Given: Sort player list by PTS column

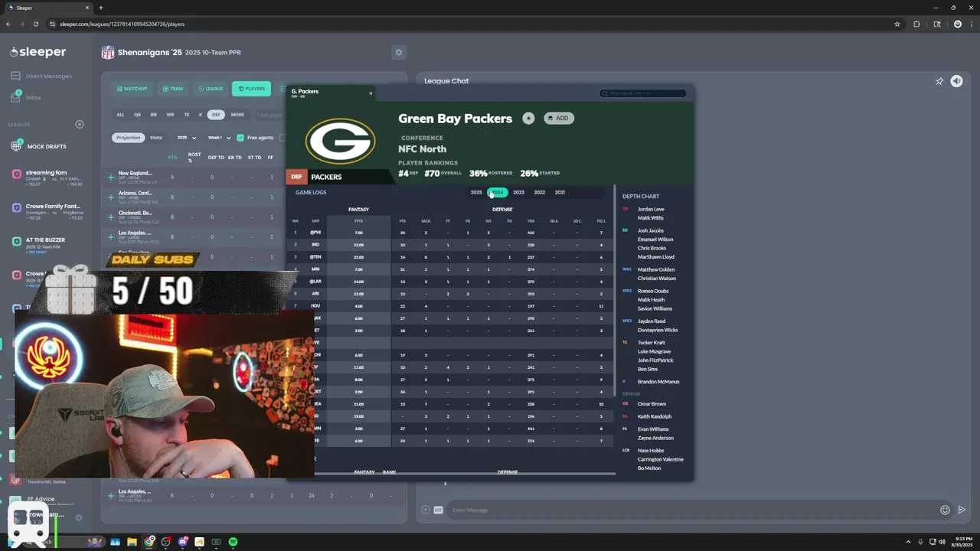Looking at the screenshot, I should coord(172,158).
